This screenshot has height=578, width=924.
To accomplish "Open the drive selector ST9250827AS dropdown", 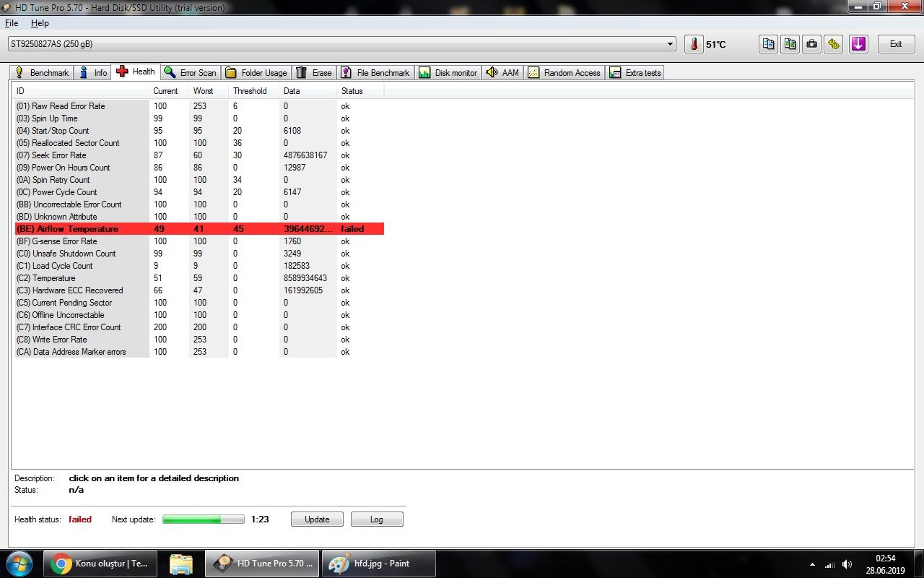I will (x=342, y=44).
